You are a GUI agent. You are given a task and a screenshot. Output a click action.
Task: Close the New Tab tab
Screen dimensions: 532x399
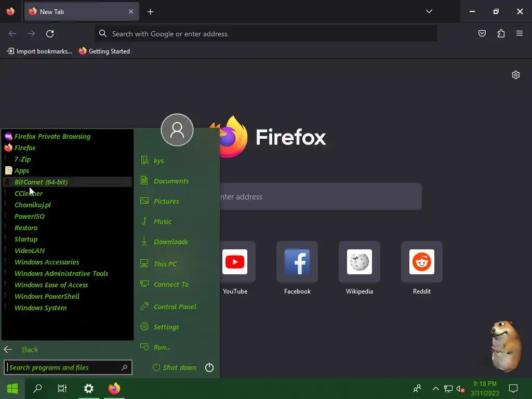130,11
